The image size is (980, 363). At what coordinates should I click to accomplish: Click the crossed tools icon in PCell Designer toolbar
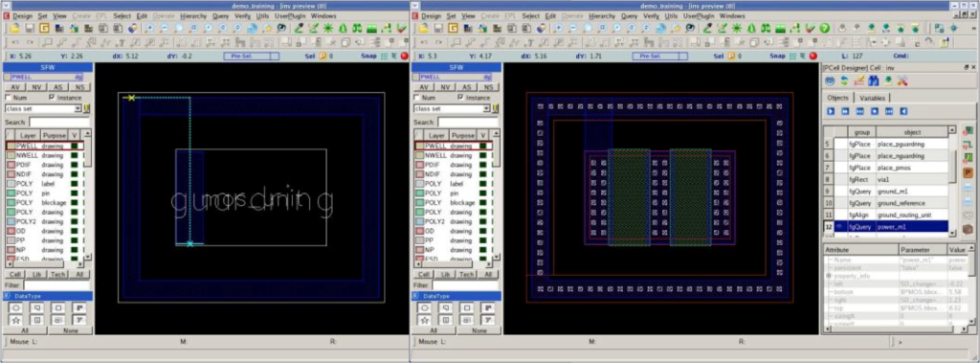(x=902, y=80)
